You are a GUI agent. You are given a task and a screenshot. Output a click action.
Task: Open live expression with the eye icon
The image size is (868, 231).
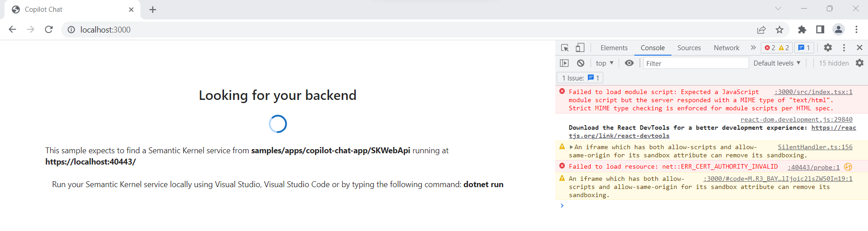pyautogui.click(x=629, y=63)
